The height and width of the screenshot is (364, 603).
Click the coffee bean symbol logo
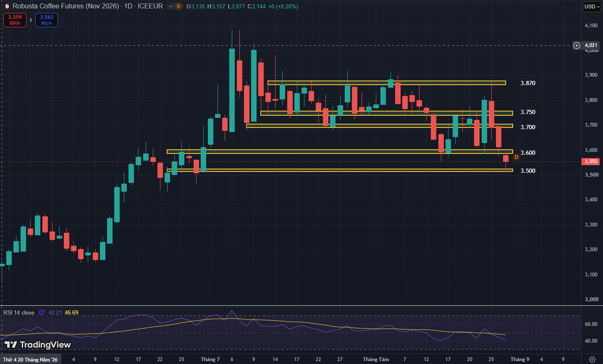pyautogui.click(x=7, y=6)
